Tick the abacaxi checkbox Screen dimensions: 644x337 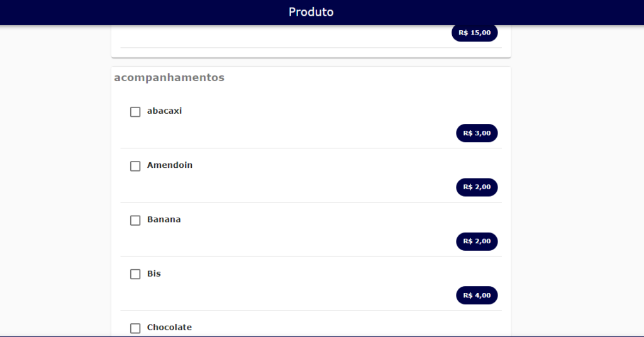click(x=135, y=112)
